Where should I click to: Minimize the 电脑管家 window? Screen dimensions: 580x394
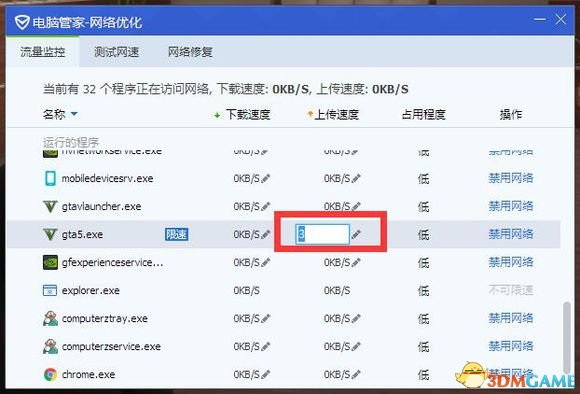(540, 19)
